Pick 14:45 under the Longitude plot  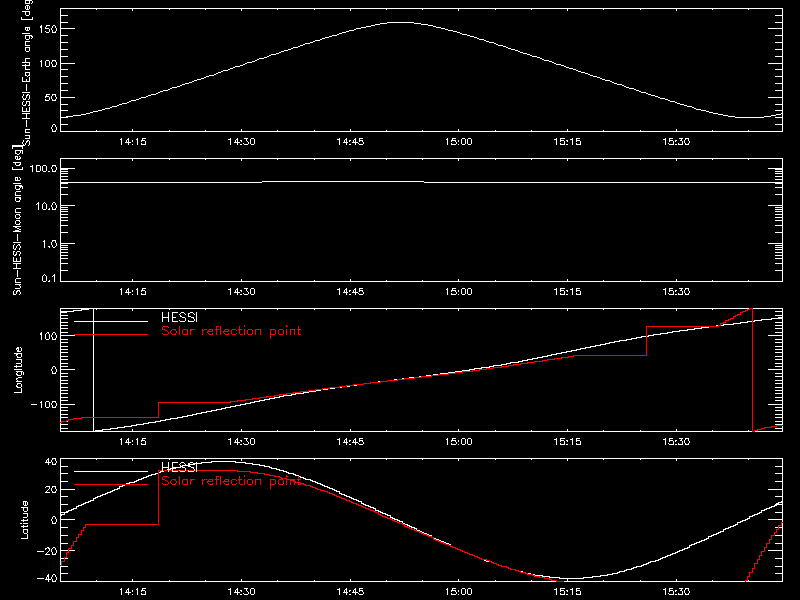[x=350, y=442]
